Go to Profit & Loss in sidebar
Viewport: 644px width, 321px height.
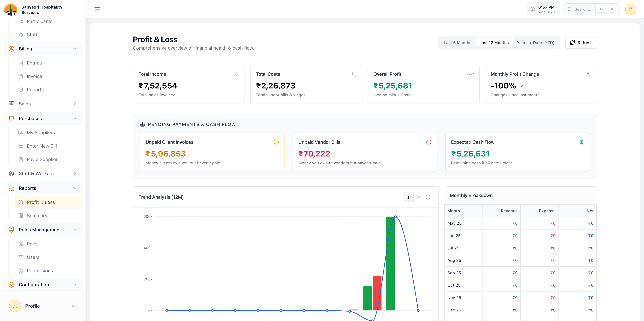pos(47,202)
